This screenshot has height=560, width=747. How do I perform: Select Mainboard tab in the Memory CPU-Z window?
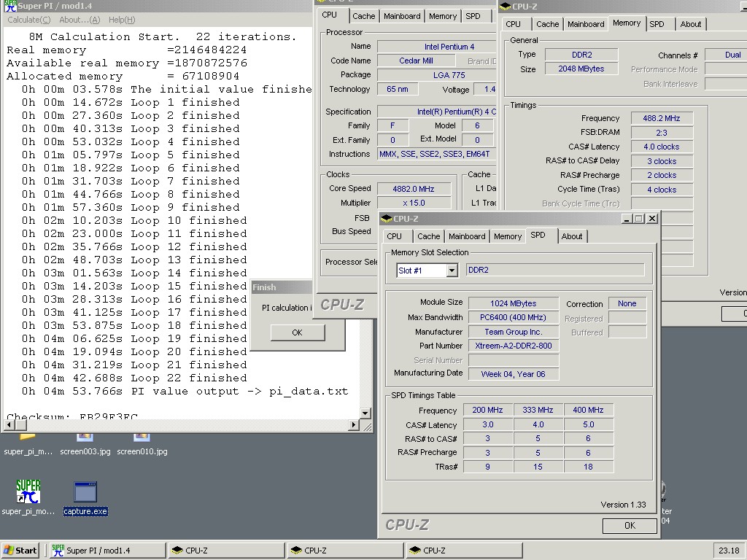(x=586, y=24)
